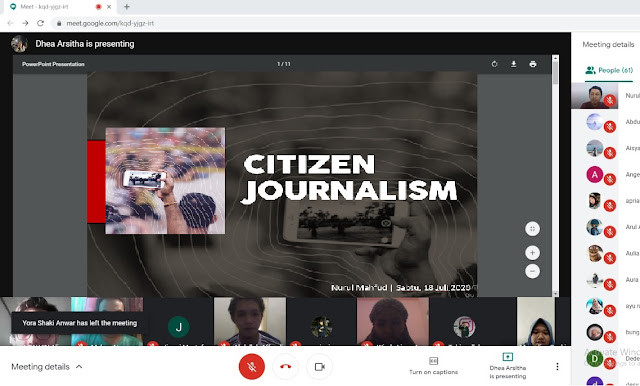Click Abdu participant's muted mic icon
This screenshot has width=640, height=386.
point(610,127)
